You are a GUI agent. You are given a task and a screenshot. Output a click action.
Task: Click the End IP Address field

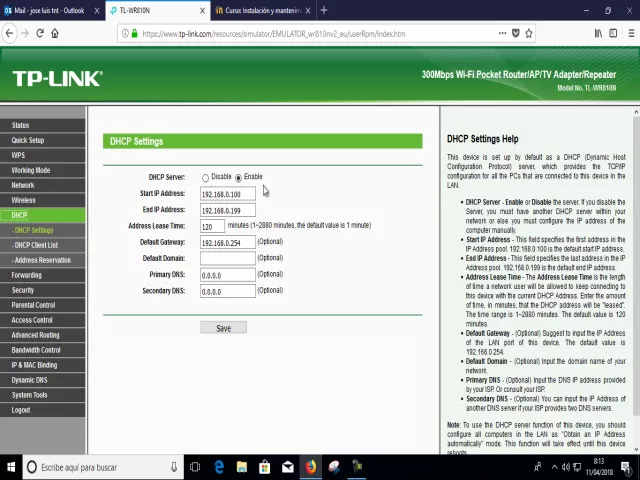pos(228,210)
